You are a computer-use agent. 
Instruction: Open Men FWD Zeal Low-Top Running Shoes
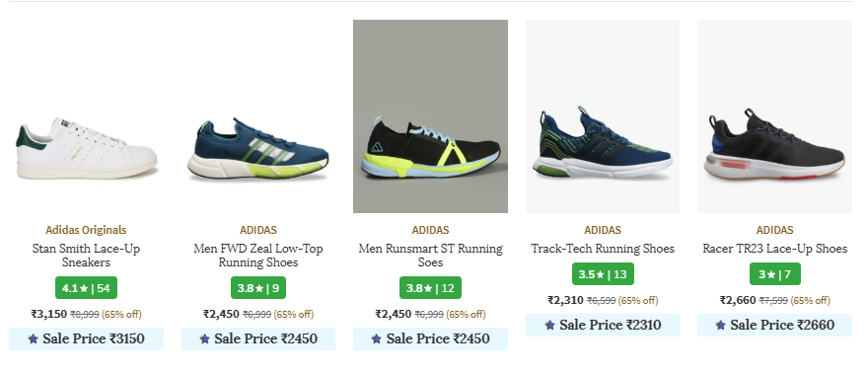[x=258, y=256]
